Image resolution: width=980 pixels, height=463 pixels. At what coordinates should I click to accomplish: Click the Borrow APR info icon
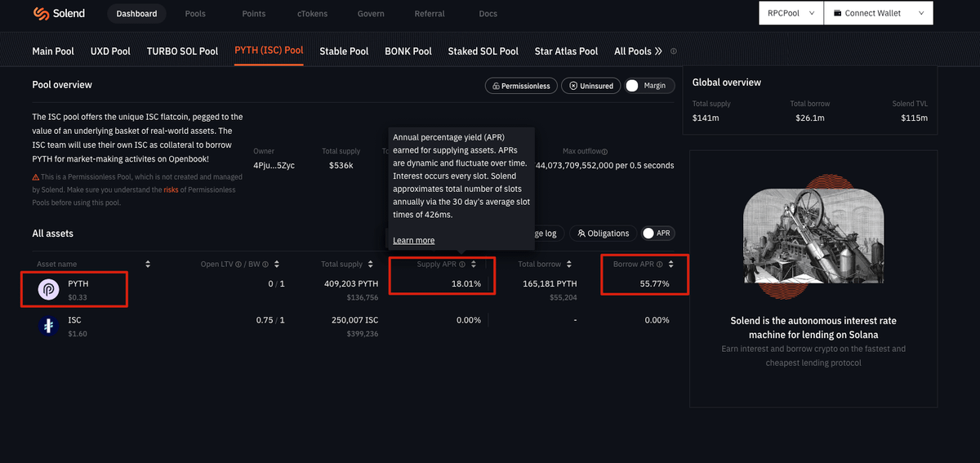click(x=660, y=265)
